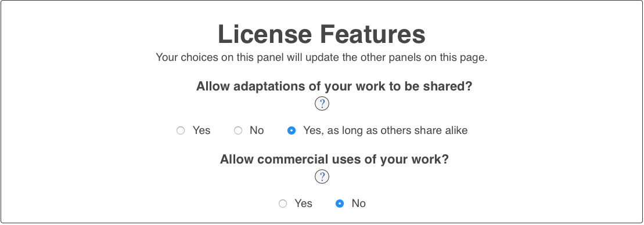Screen dimensions: 644x225
Task: Click the 'Yes, as long as others share alike' label
Action: click(x=385, y=130)
